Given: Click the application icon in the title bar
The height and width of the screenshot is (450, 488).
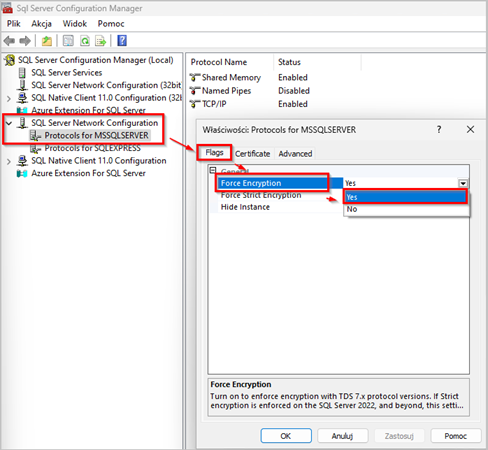Looking at the screenshot, I should point(7,8).
